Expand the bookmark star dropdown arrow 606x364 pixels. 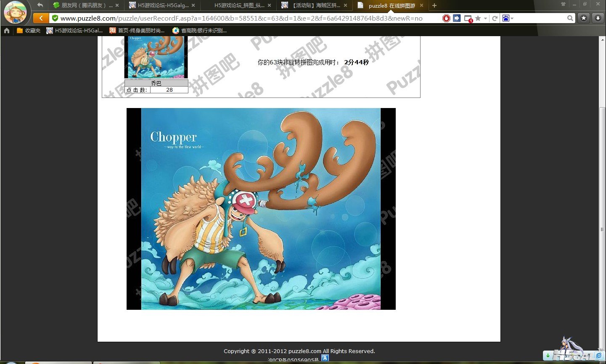pyautogui.click(x=485, y=18)
